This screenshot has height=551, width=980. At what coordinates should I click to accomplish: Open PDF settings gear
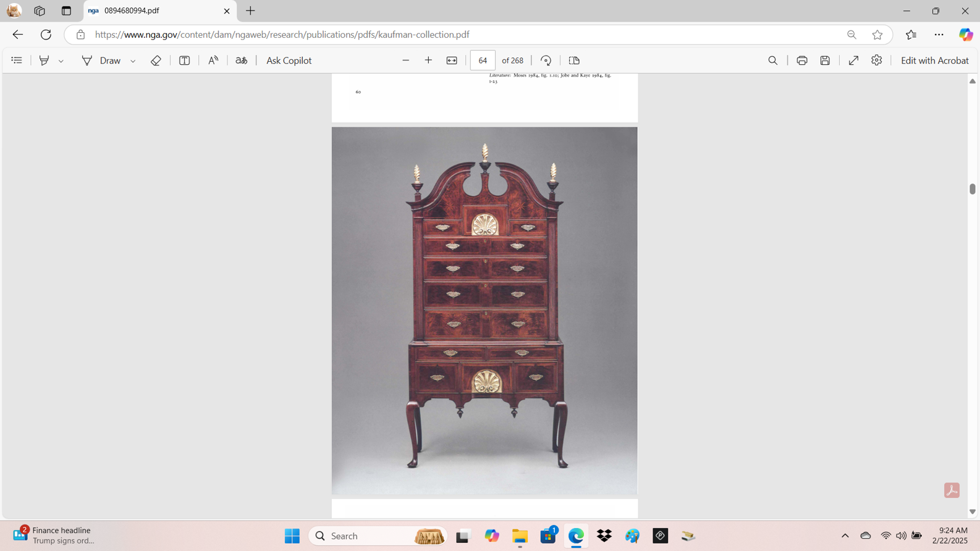pyautogui.click(x=876, y=61)
